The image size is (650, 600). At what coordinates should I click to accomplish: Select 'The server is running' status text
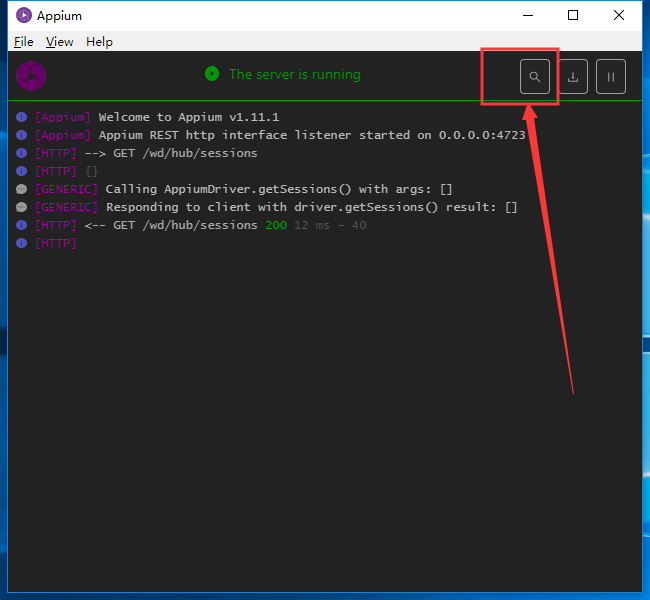coord(295,74)
